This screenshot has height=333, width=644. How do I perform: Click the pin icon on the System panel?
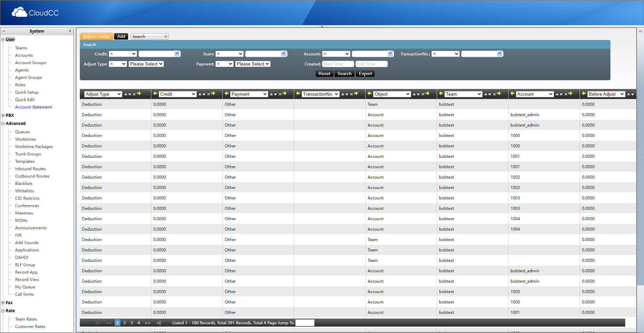[70, 31]
